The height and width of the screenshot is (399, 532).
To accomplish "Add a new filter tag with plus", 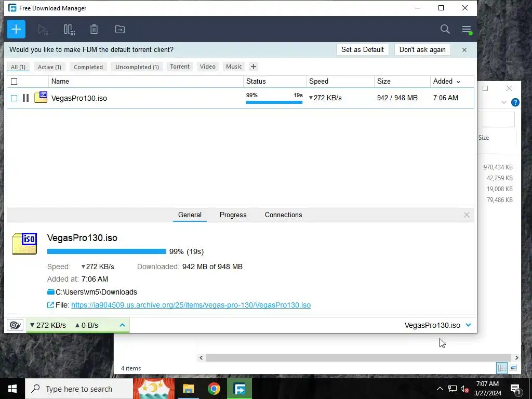I will pyautogui.click(x=253, y=66).
